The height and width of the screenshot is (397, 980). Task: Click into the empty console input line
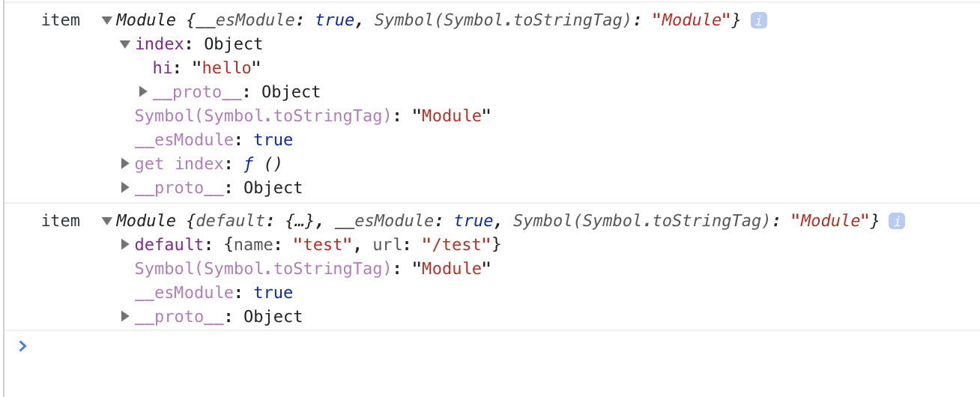point(450,346)
